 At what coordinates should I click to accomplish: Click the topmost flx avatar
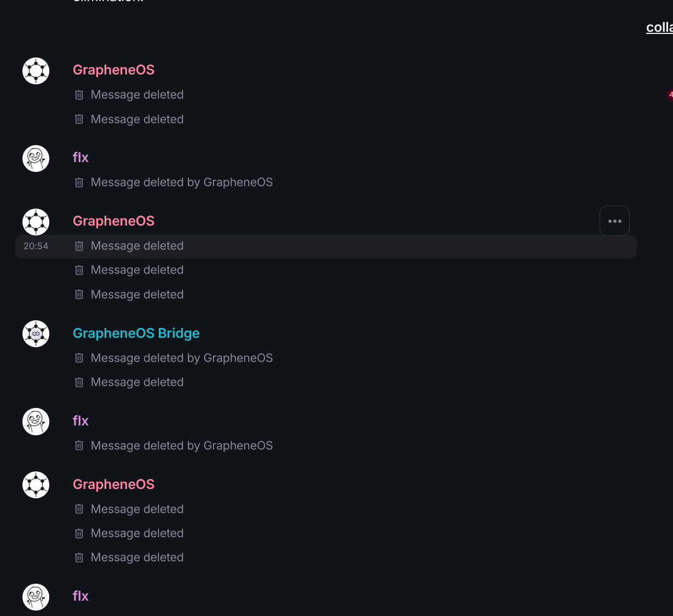[36, 158]
